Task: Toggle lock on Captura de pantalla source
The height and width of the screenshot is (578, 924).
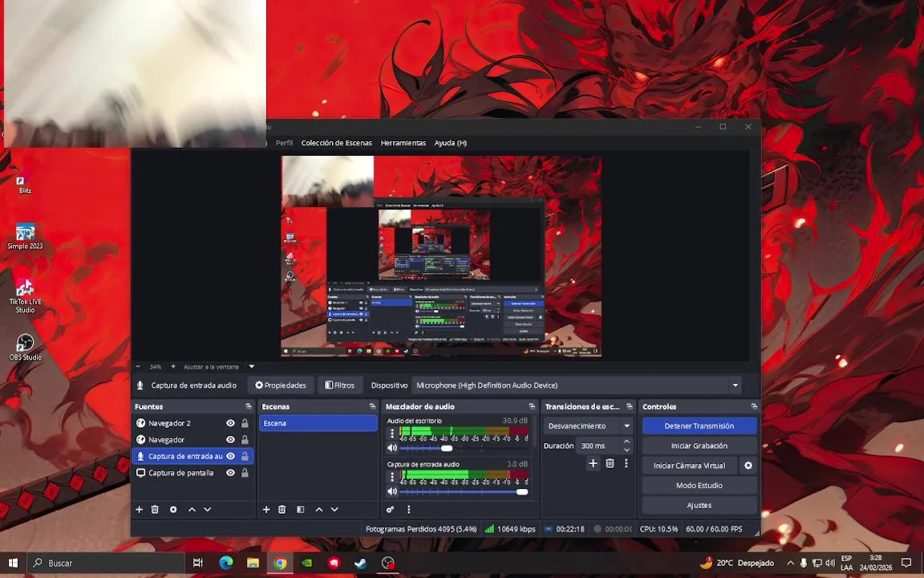Action: pyautogui.click(x=245, y=472)
